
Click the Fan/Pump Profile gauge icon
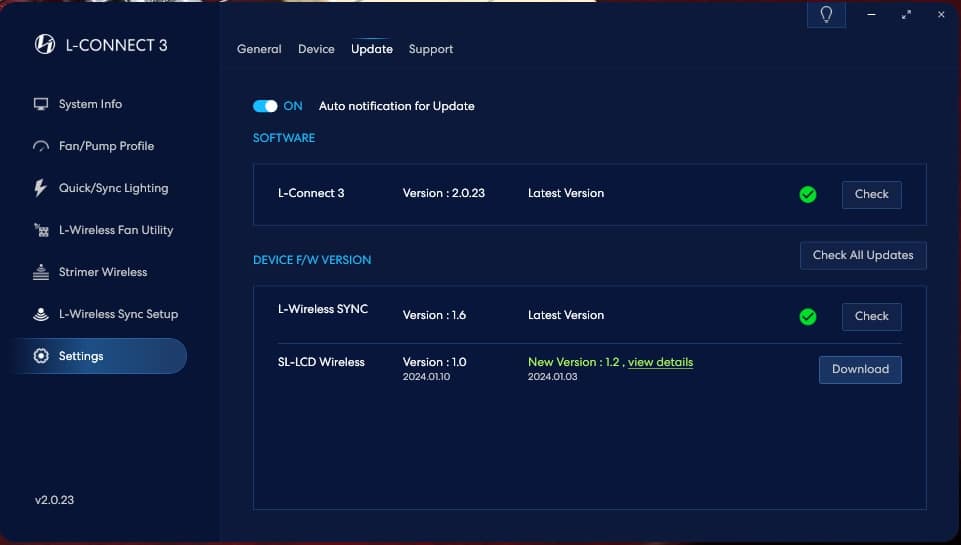(41, 146)
